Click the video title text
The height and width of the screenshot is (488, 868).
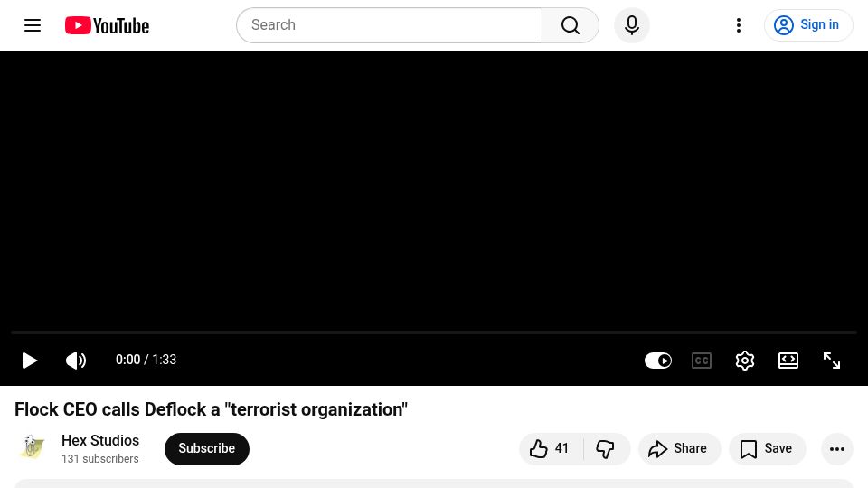(211, 409)
